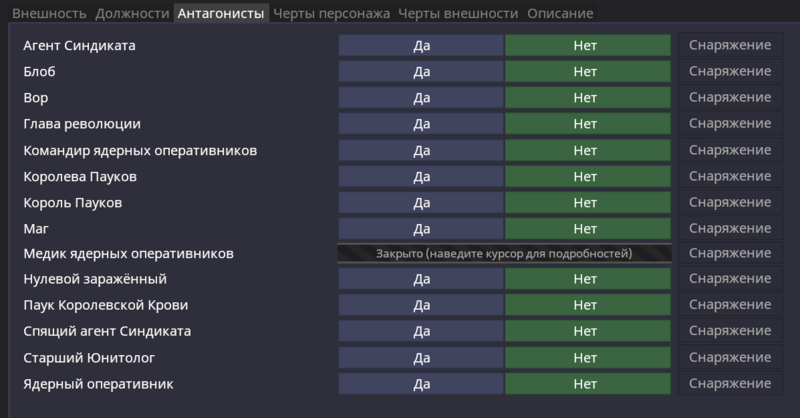Set Блоб to Нет
The width and height of the screenshot is (800, 418).
[585, 72]
